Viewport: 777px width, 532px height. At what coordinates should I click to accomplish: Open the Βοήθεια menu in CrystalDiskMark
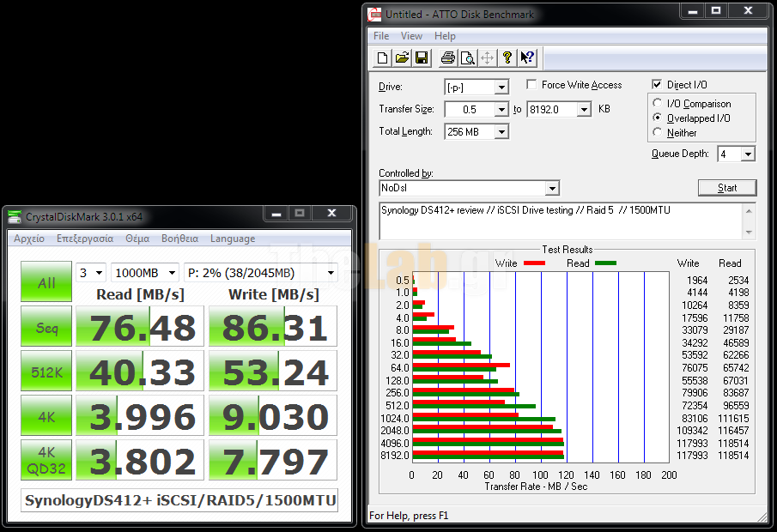180,239
